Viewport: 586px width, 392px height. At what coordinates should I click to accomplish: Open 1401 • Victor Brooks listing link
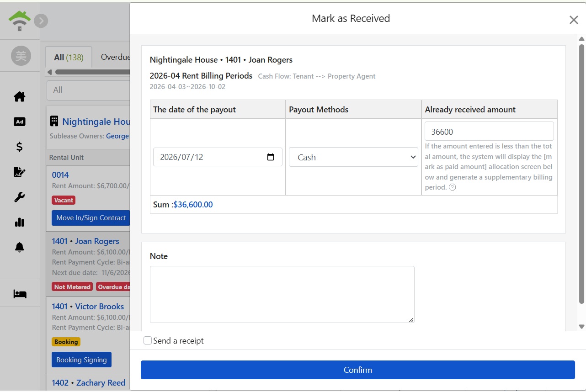88,306
